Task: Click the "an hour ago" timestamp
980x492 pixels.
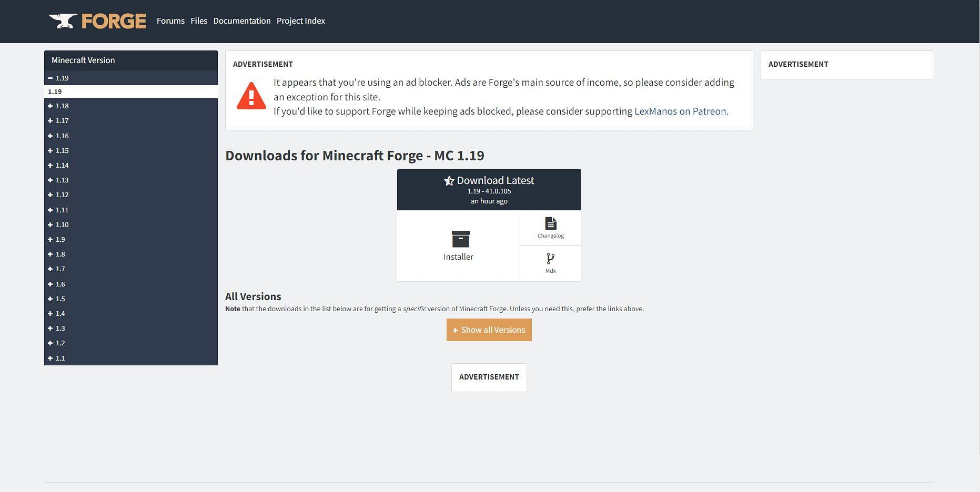Action: coord(489,201)
